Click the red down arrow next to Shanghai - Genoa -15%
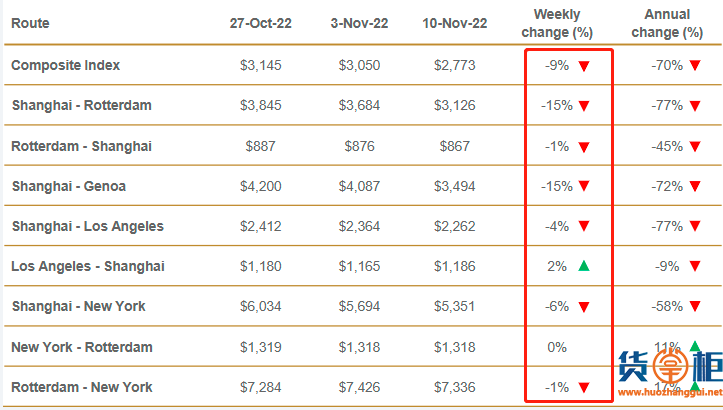Screen dimensions: 723x410 (x=584, y=186)
